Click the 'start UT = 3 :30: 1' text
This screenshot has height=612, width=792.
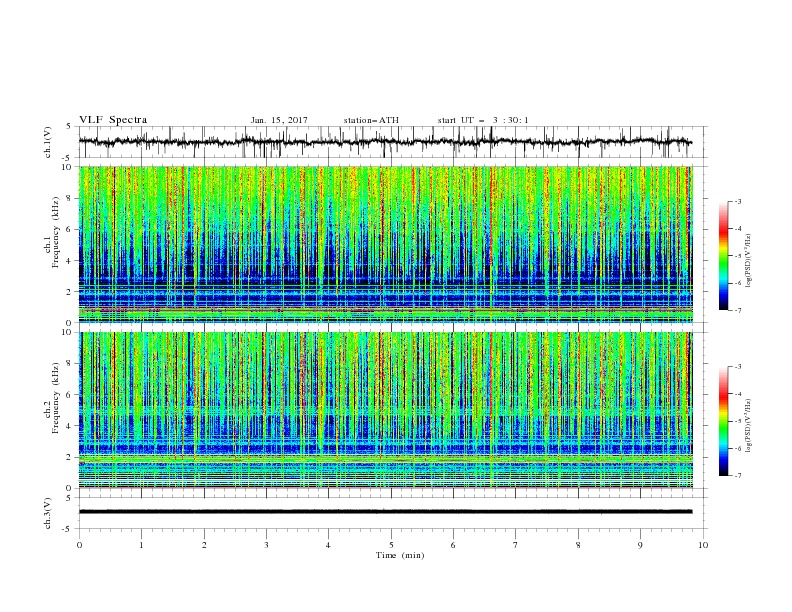tap(483, 120)
